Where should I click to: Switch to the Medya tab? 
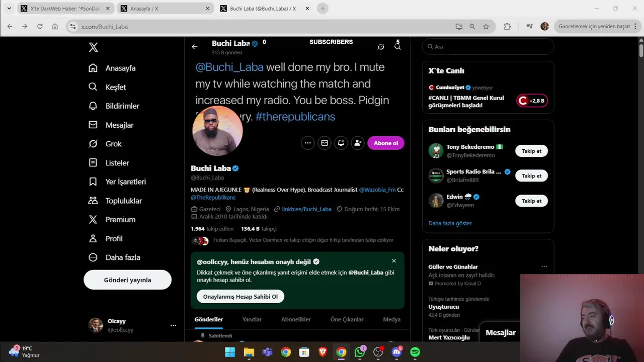(392, 319)
